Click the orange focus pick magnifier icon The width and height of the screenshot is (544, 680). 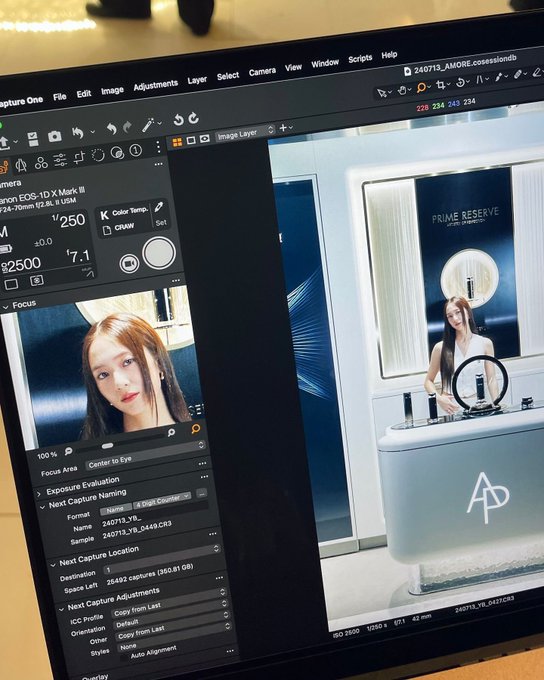pos(196,428)
